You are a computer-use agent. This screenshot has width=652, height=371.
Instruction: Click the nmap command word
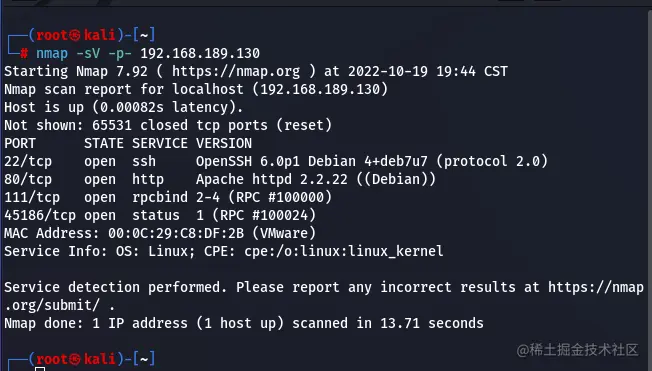point(52,53)
